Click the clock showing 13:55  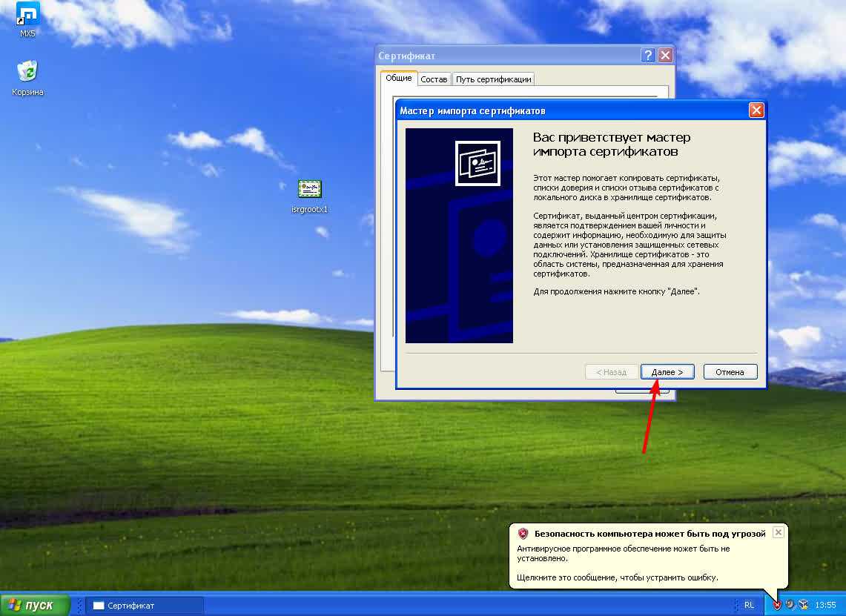pyautogui.click(x=825, y=605)
